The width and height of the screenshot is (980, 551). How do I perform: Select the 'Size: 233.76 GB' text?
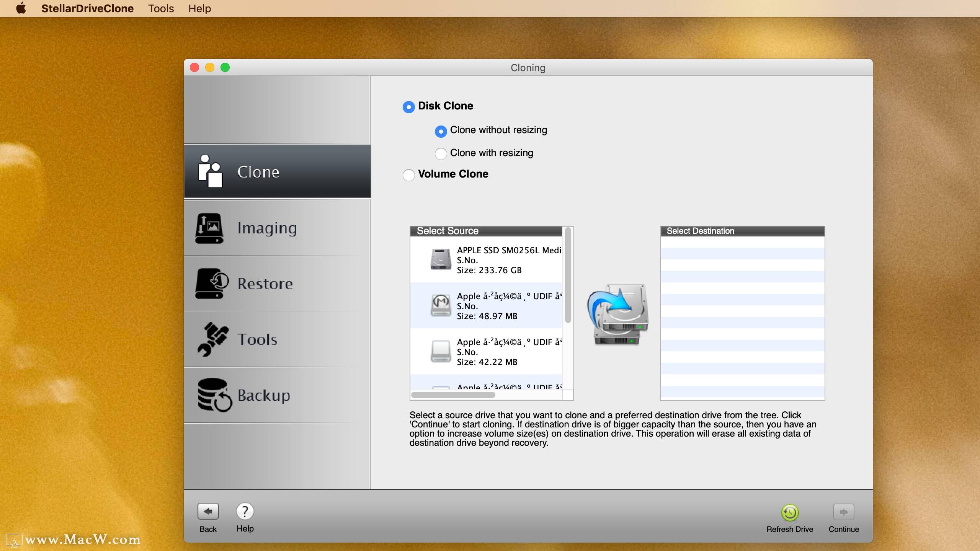point(489,271)
